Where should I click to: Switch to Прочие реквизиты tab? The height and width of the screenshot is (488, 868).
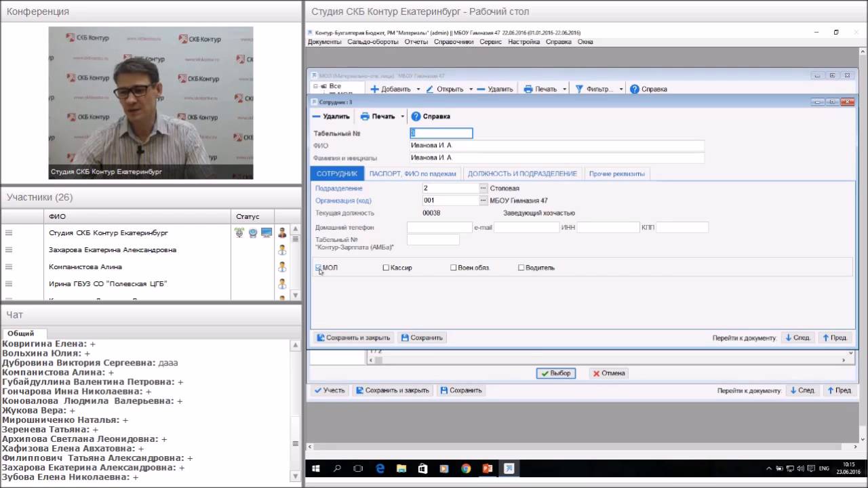[616, 174]
